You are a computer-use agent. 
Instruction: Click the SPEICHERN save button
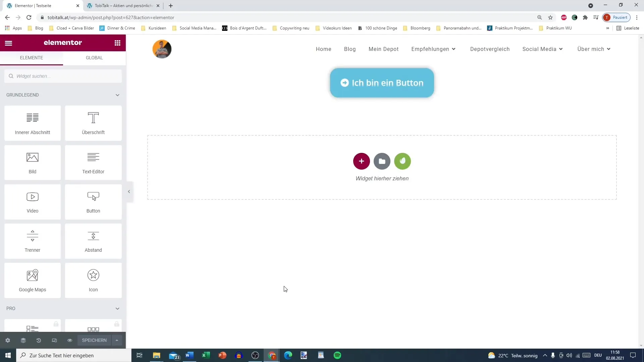point(94,340)
